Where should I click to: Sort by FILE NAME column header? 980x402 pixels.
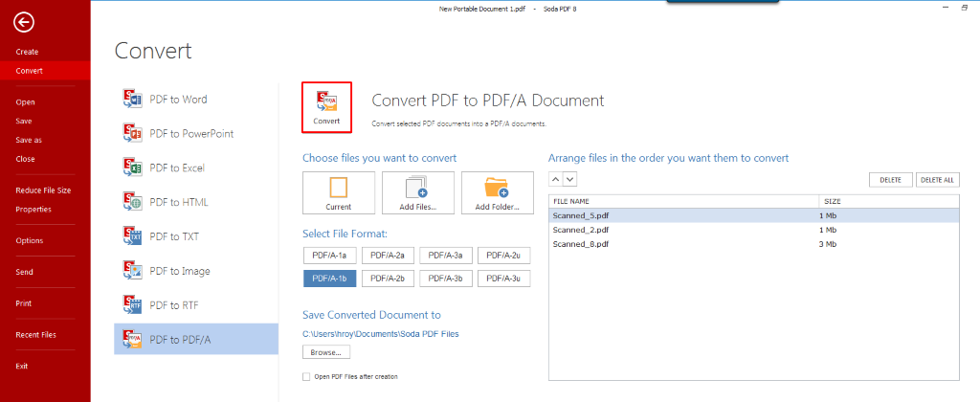683,201
